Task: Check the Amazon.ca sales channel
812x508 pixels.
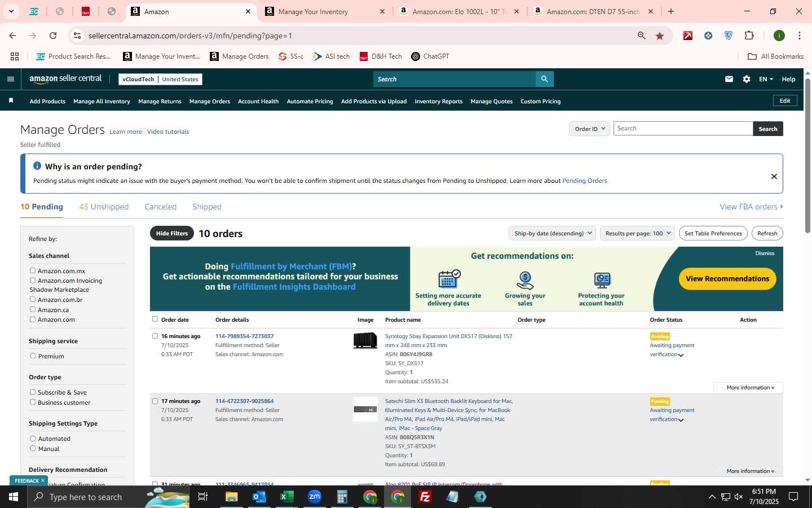Action: click(x=33, y=309)
